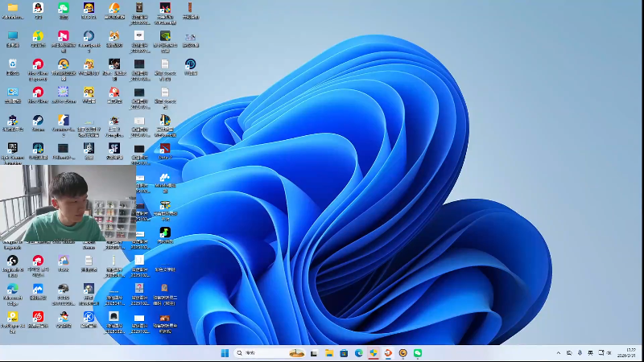Open File Explorer from the taskbar
Viewport: 644px width, 362px height.
[329, 353]
